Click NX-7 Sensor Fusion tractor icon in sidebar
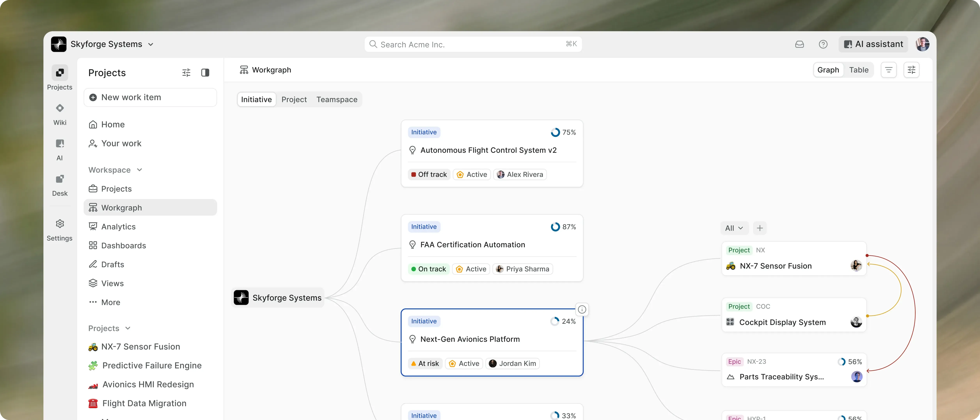This screenshot has width=980, height=420. [x=93, y=347]
